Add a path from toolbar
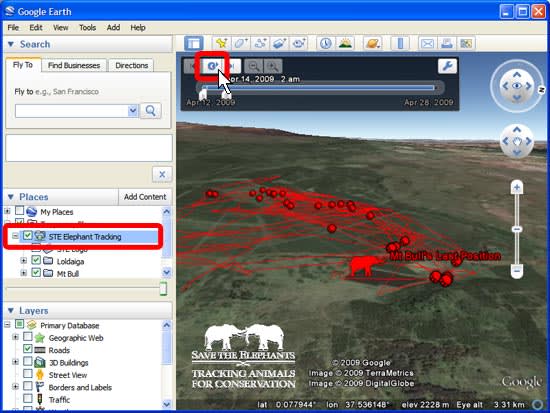 pyautogui.click(x=260, y=44)
